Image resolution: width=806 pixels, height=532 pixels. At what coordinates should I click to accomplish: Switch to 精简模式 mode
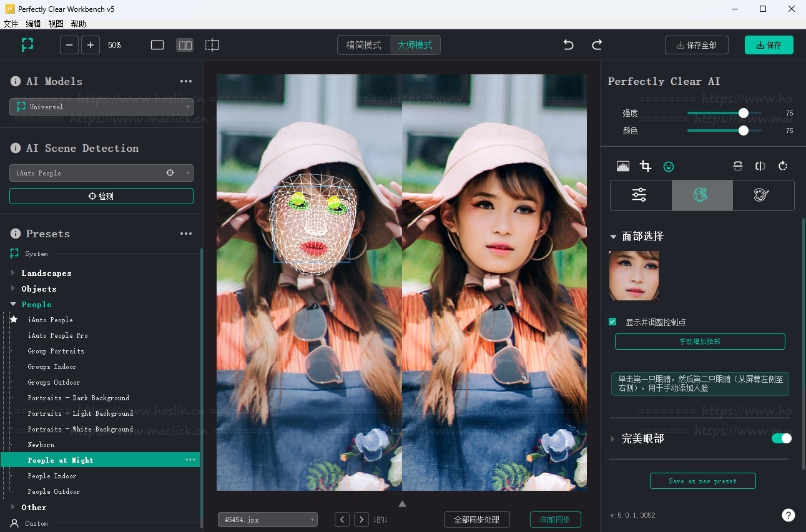click(363, 45)
